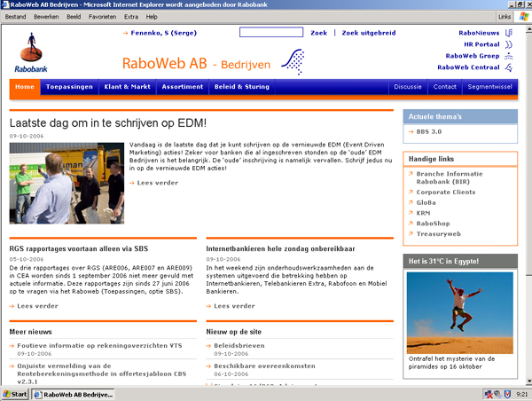Click the RaboNieuws icon
Viewport: 532px width, 401px height.
click(x=509, y=33)
